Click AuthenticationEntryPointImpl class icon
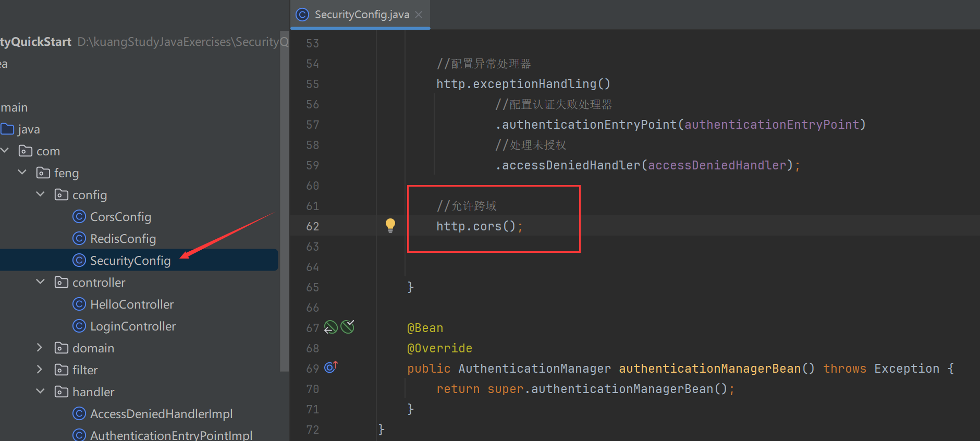This screenshot has height=441, width=980. point(79,435)
